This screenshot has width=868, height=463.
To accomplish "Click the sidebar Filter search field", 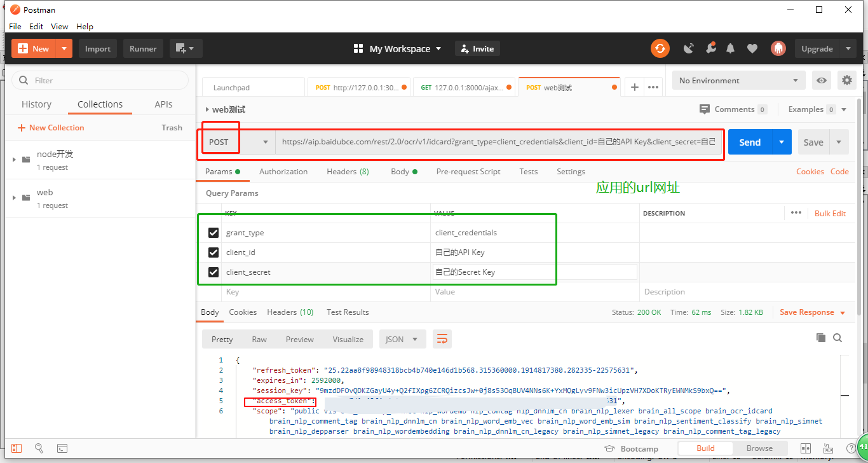I will 100,81.
